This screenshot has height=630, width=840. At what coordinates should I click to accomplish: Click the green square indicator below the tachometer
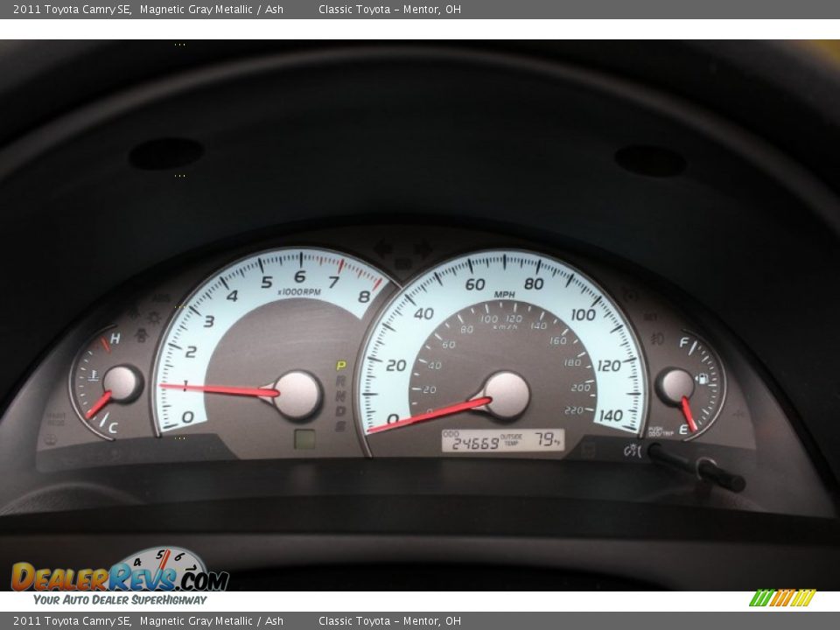[x=304, y=439]
